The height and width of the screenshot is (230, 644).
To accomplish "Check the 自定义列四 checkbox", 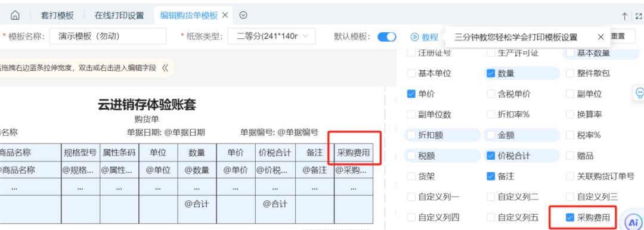I will coord(411,217).
